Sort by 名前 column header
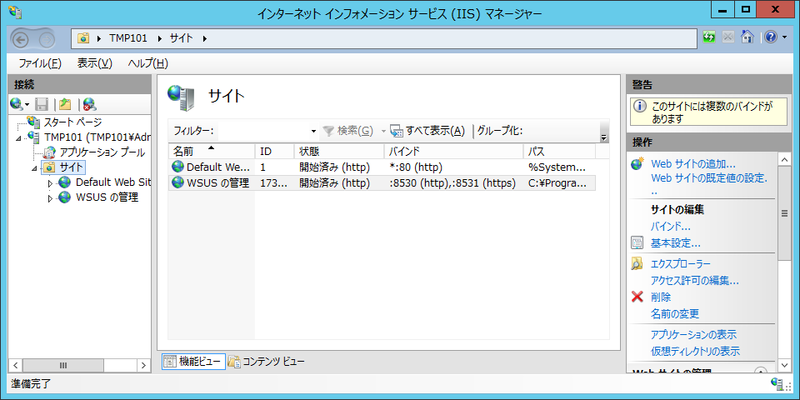 pos(212,152)
